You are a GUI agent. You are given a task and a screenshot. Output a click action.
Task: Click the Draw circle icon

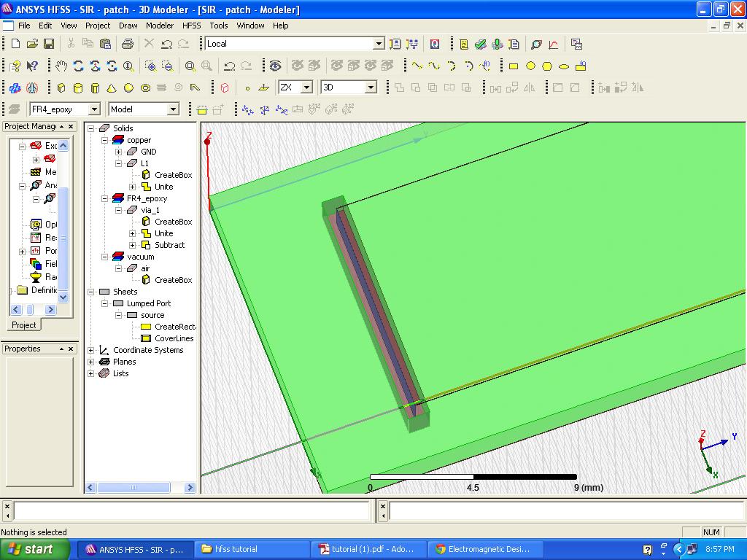pyautogui.click(x=530, y=66)
